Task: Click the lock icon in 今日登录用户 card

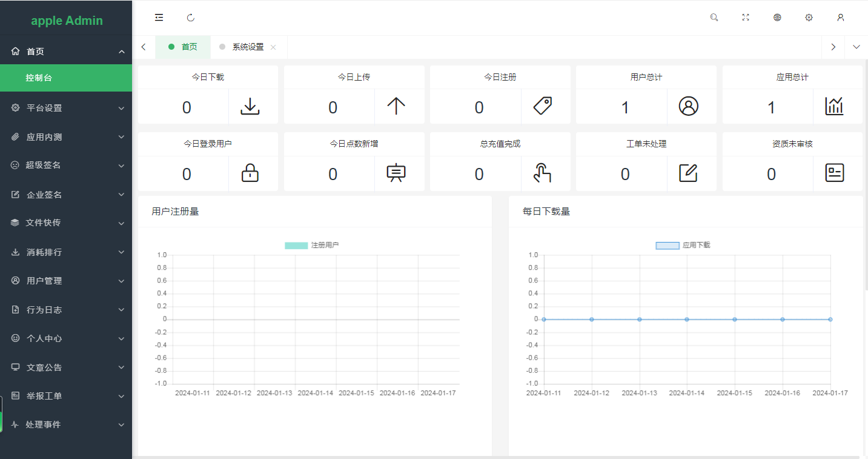Action: [x=250, y=173]
